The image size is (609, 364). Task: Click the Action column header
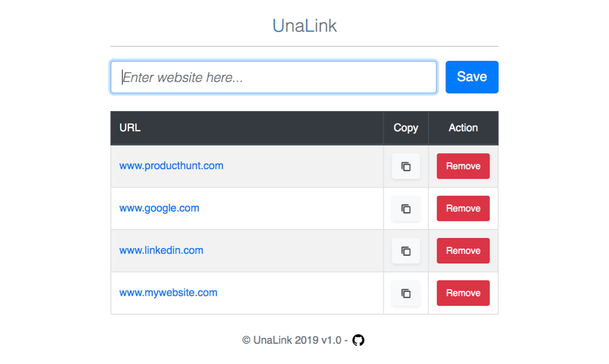pos(463,127)
